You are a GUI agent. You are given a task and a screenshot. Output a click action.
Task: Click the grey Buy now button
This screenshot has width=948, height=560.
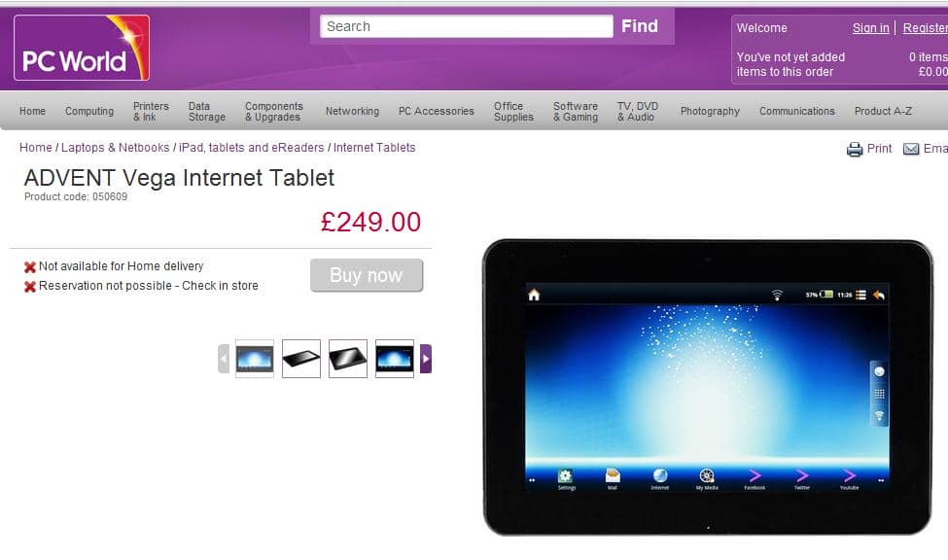pos(367,275)
